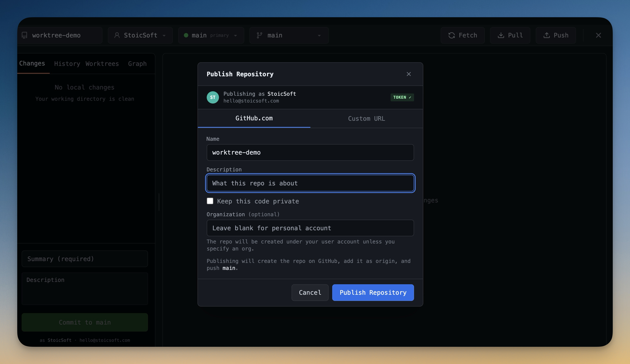The image size is (630, 364).
Task: Click the Pull download icon
Action: point(501,35)
